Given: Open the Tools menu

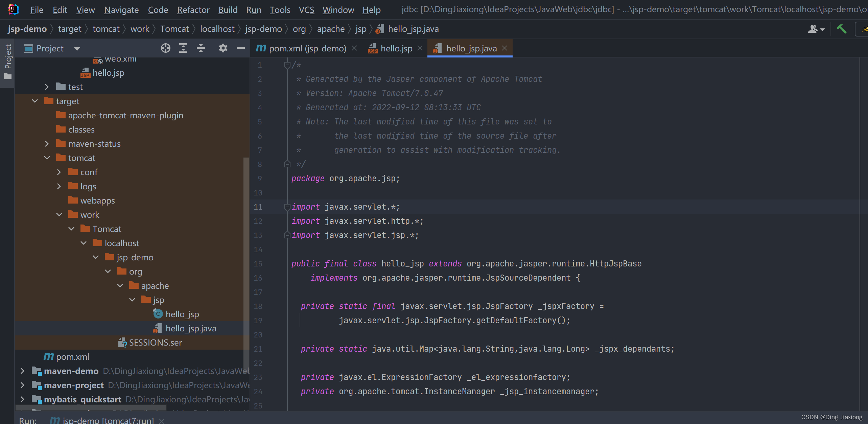Looking at the screenshot, I should [280, 10].
